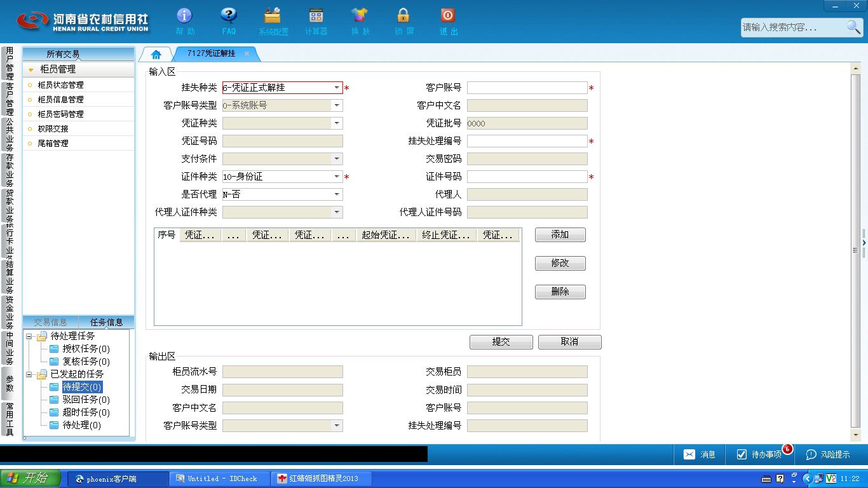Image resolution: width=868 pixels, height=488 pixels.
Task: Click the 退出 exit icon
Action: point(447,15)
